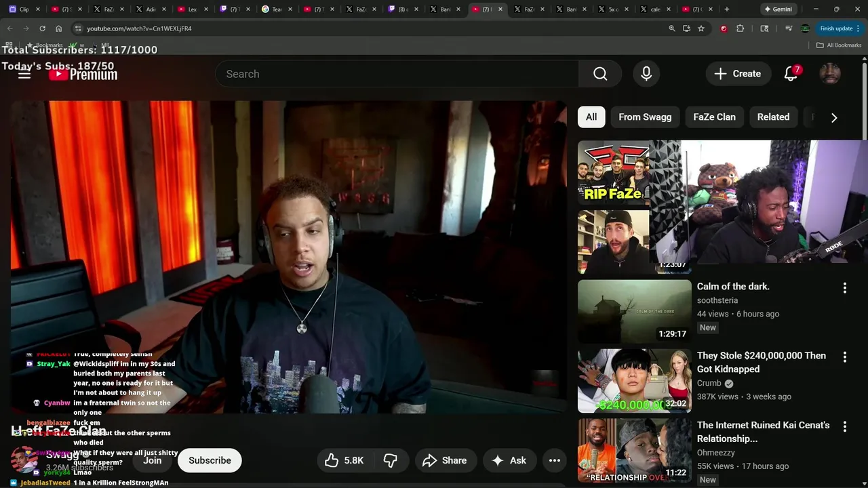The width and height of the screenshot is (868, 488).
Task: Open the tab search side panel icon
Action: (764, 28)
